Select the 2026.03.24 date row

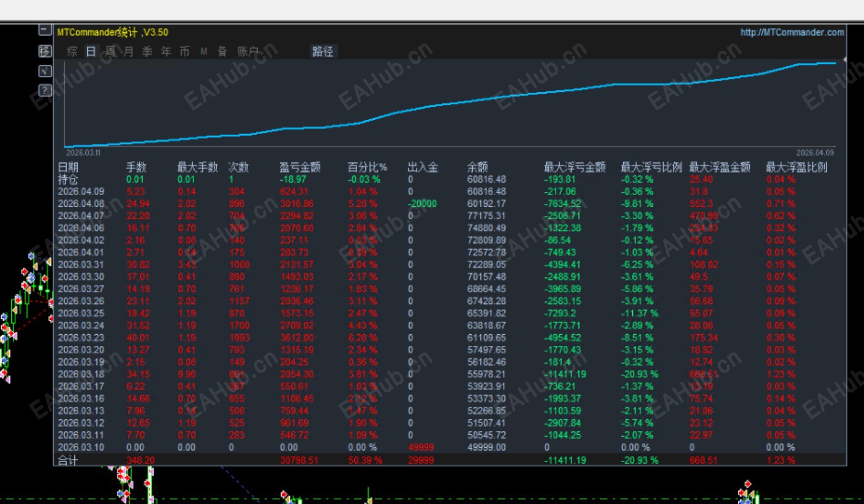(x=81, y=325)
